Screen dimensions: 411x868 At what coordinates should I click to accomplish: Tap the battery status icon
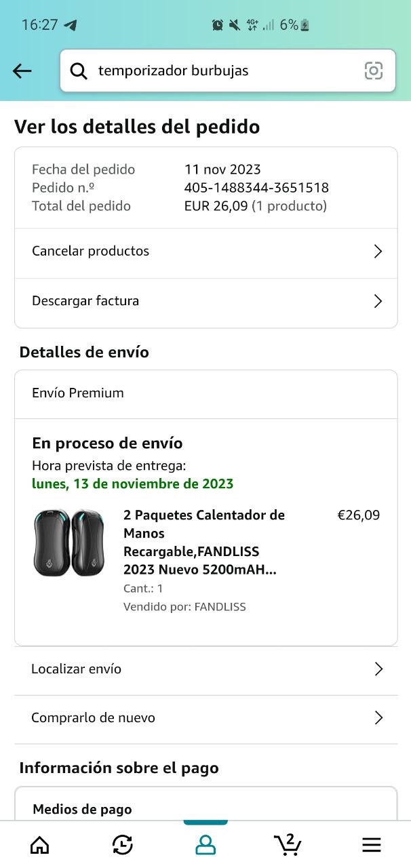coord(305,25)
